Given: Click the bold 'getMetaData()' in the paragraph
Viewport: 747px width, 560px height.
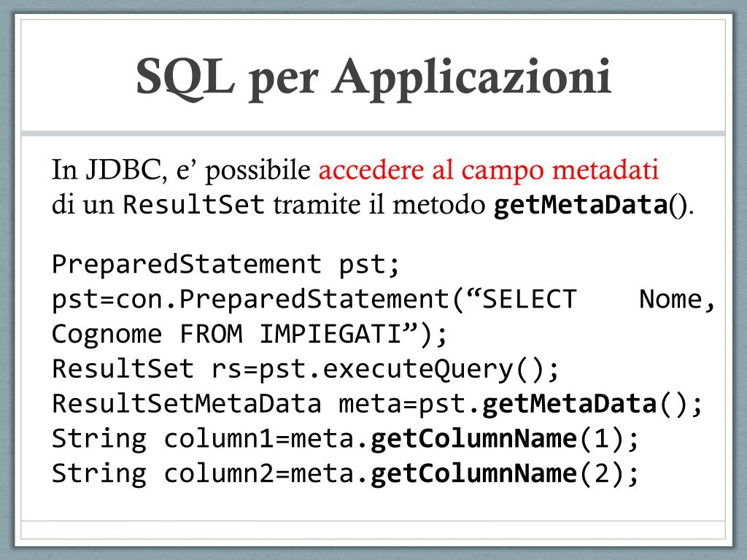Looking at the screenshot, I should pyautogui.click(x=590, y=205).
